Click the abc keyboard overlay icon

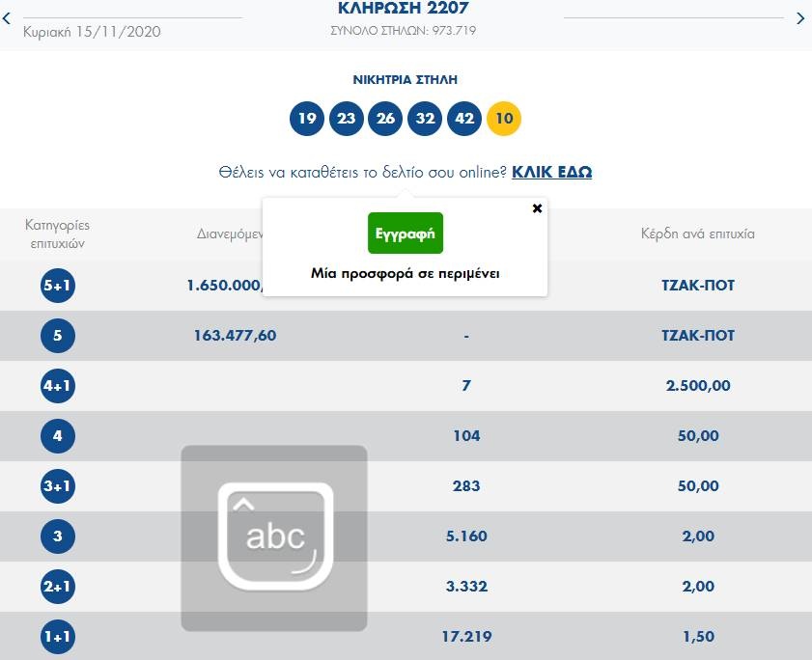[274, 537]
